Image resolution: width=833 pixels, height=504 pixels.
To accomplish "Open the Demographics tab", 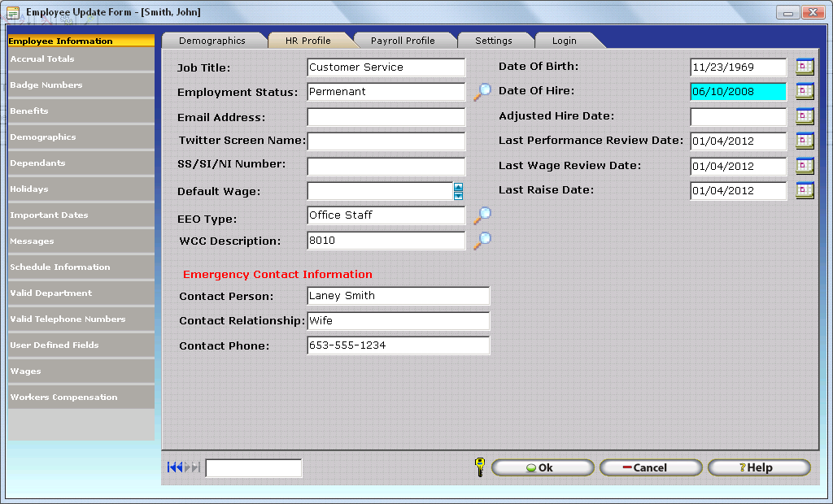I will [x=212, y=41].
